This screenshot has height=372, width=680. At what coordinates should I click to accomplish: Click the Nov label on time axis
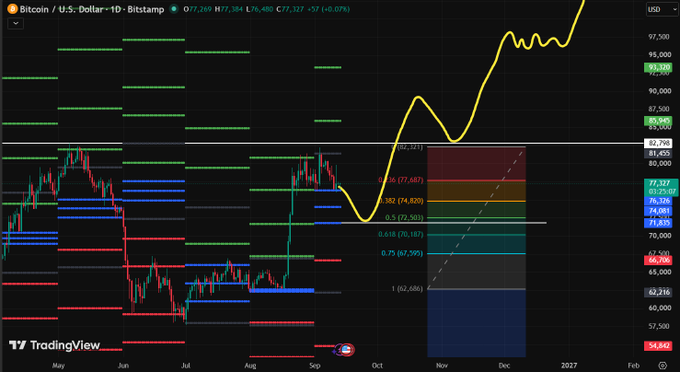tap(442, 365)
